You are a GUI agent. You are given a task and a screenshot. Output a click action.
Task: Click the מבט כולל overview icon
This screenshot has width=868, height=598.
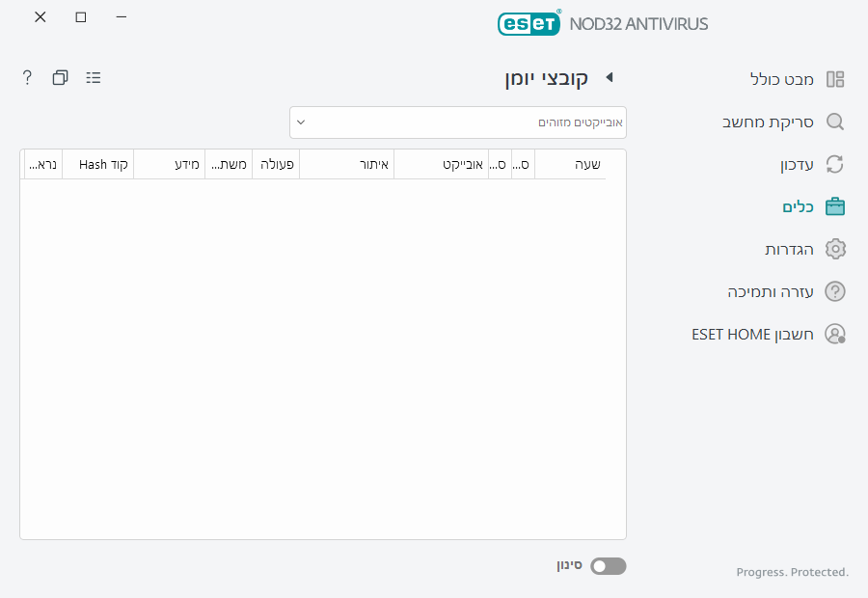(835, 79)
